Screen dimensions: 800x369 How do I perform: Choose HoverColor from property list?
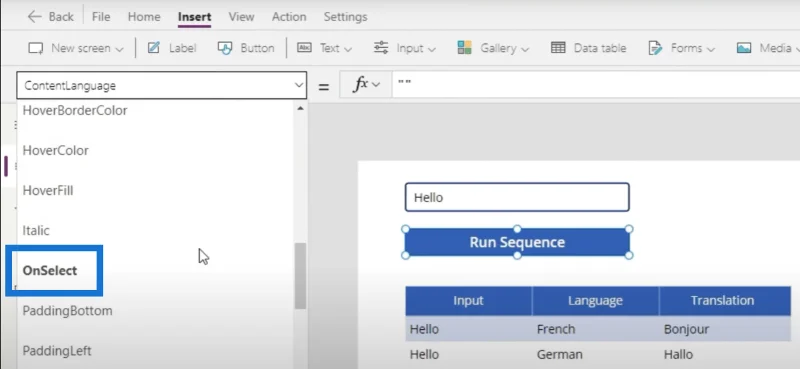click(56, 151)
